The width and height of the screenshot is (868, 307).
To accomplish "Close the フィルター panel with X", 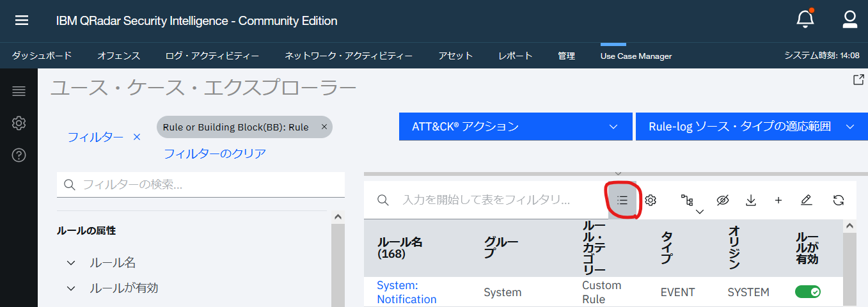I will 136,136.
